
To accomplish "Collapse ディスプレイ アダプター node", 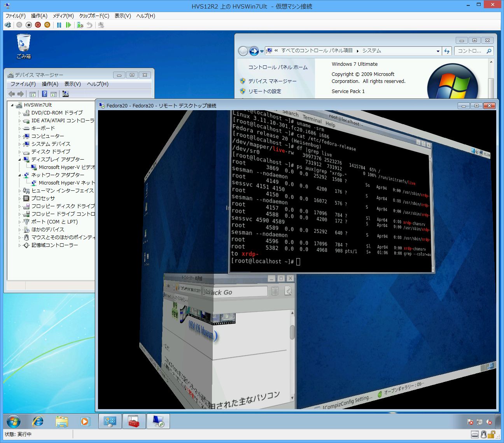I will (19, 160).
